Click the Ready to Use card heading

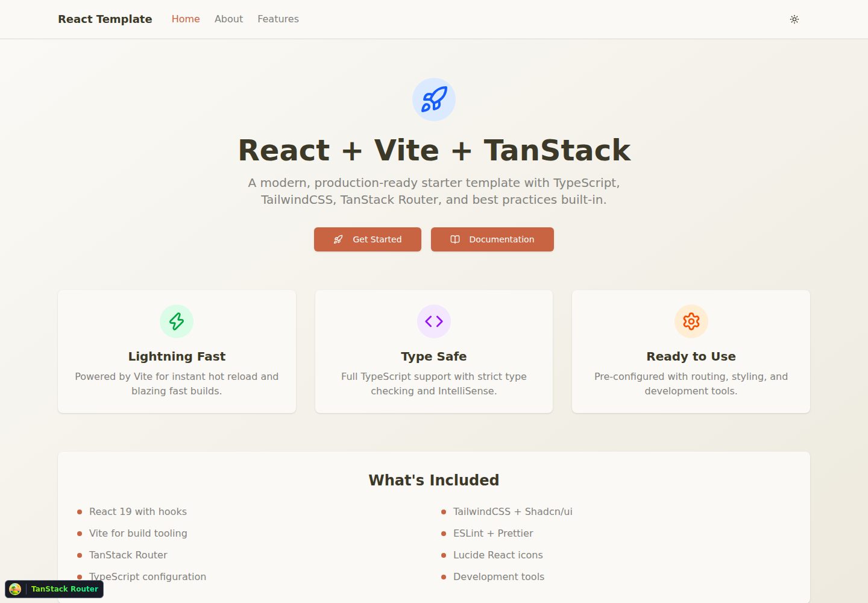(691, 356)
